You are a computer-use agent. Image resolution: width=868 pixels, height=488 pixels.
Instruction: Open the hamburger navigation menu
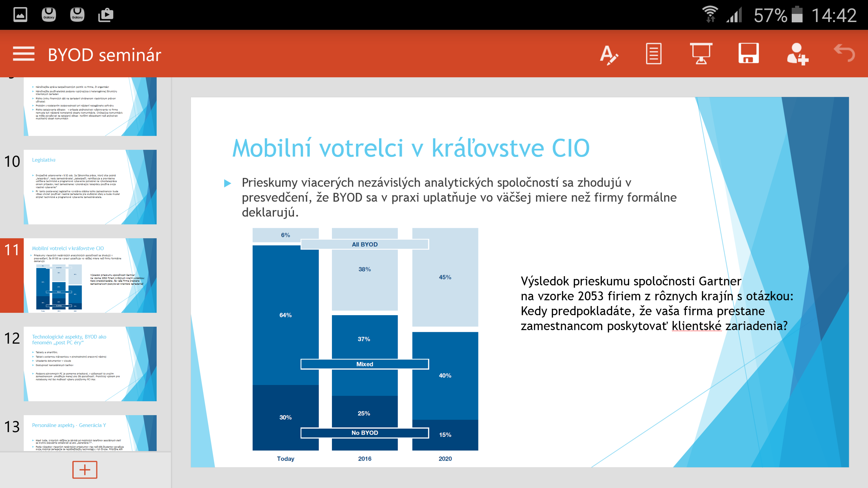coord(24,54)
